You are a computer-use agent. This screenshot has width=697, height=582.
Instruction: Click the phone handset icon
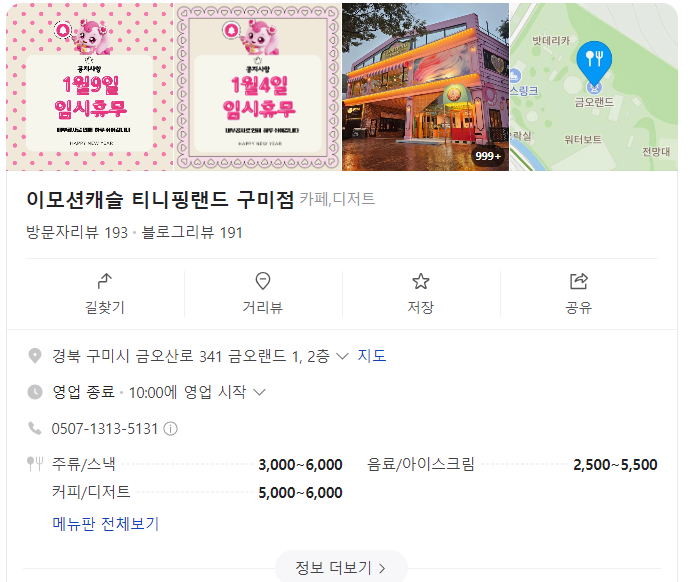pos(35,429)
